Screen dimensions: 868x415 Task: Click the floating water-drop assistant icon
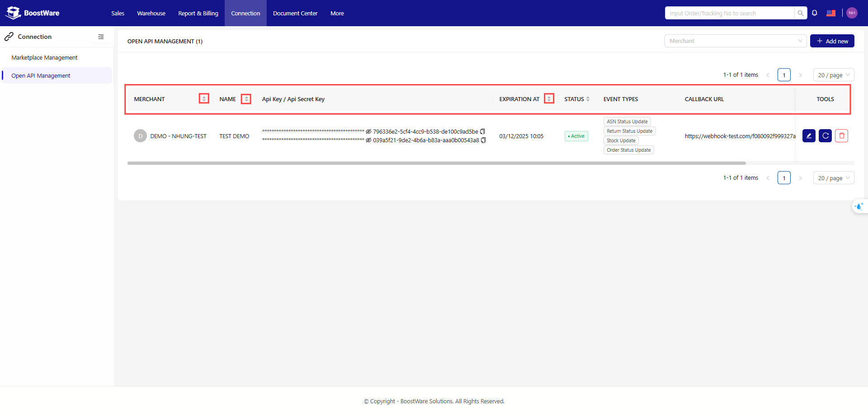click(859, 206)
